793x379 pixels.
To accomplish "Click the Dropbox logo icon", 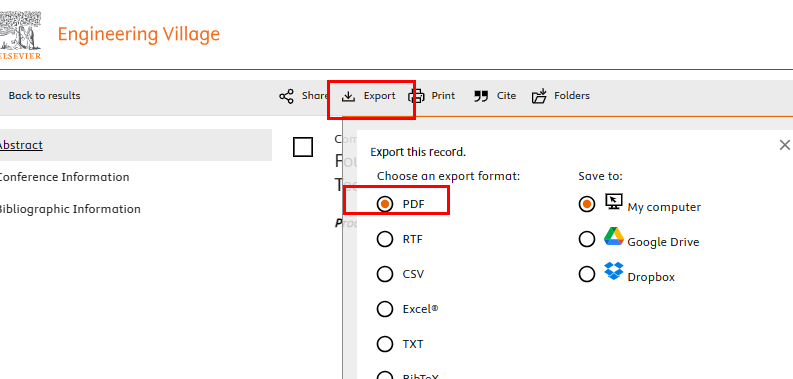I will pos(613,271).
